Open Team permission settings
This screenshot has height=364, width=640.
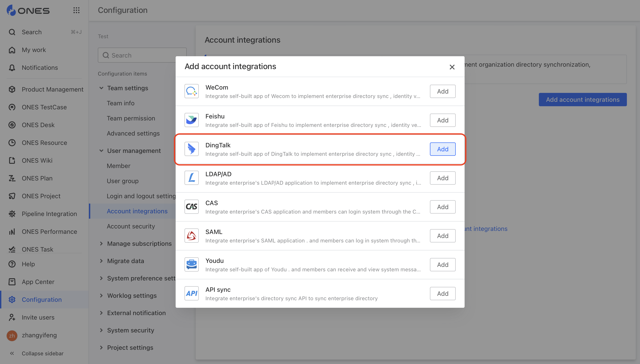pos(131,118)
